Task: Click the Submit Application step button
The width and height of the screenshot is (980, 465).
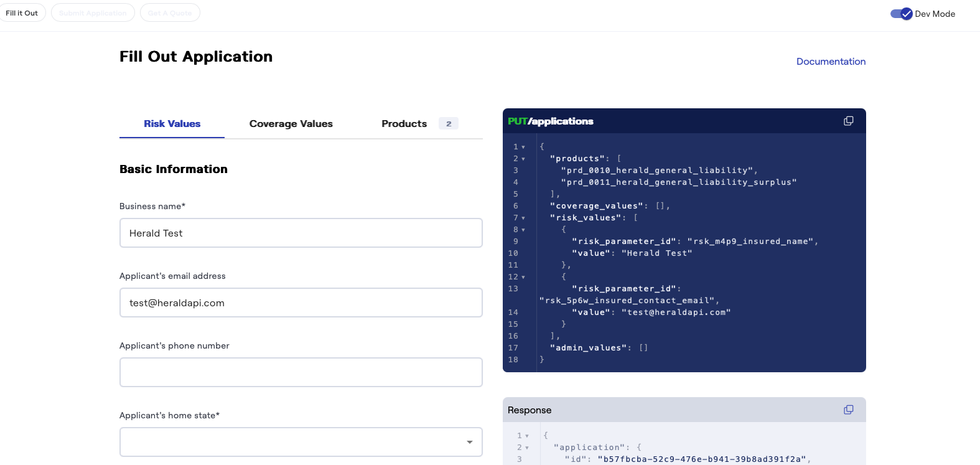Action: 93,12
